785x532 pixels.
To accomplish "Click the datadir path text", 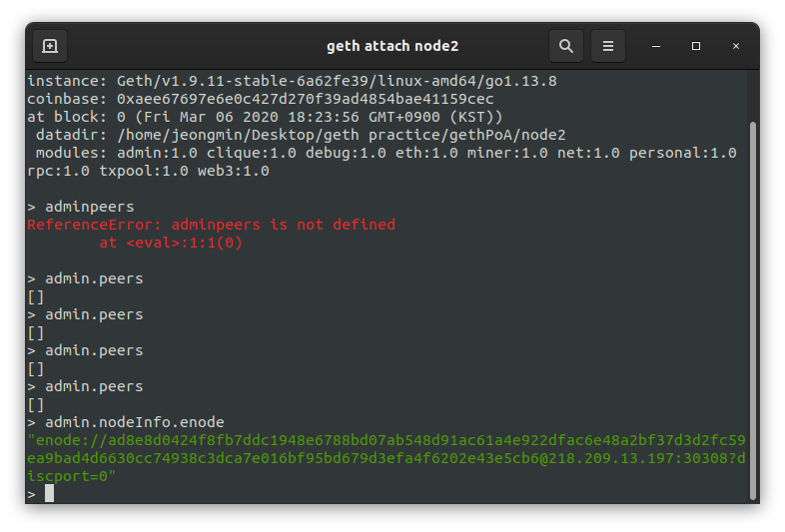I will (x=342, y=135).
